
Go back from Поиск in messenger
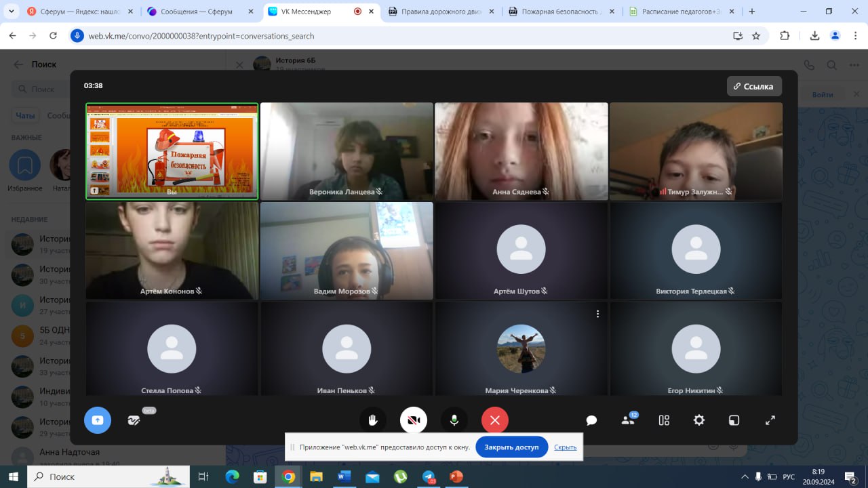tap(18, 64)
